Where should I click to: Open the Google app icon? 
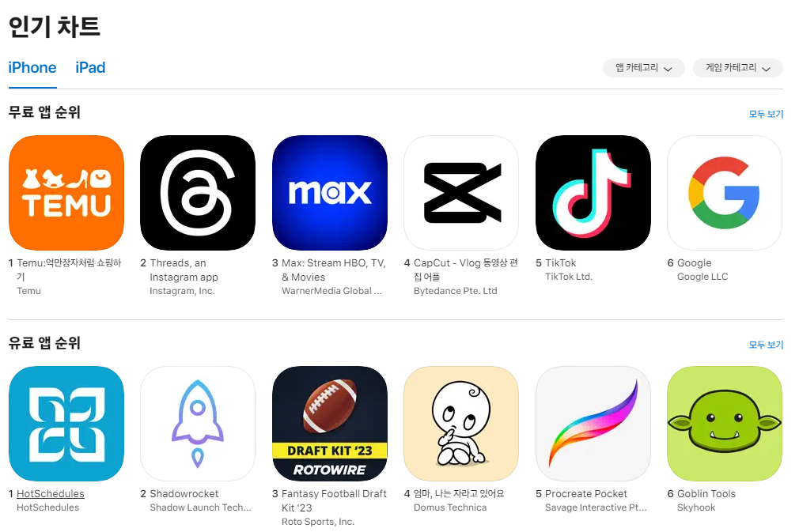(725, 192)
